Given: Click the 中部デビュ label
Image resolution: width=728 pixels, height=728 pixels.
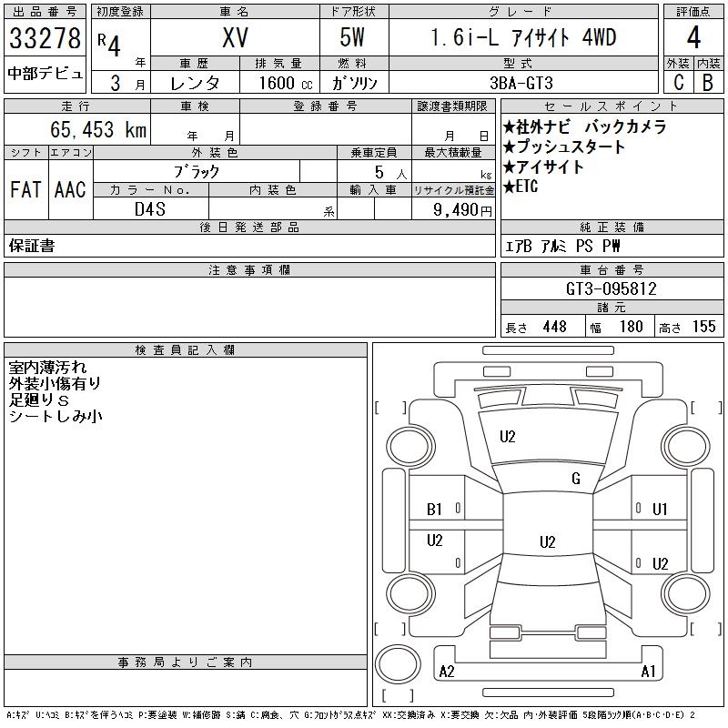Looking at the screenshot, I should tap(45, 74).
